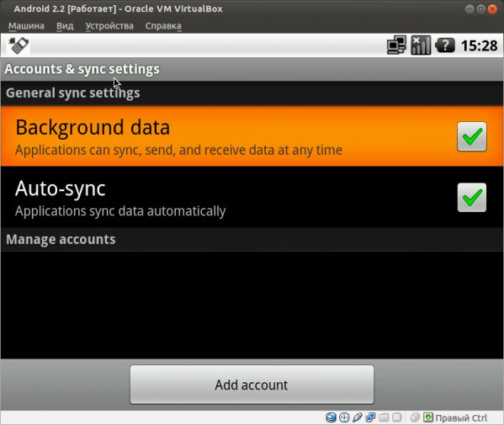Tap the Add account button
The height and width of the screenshot is (425, 504).
pos(252,385)
